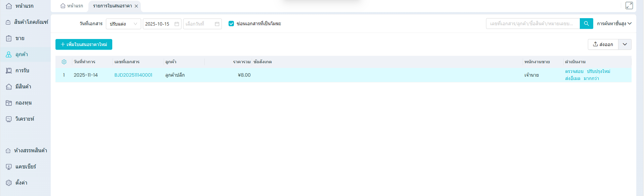Open table column settings gear icon
The height and width of the screenshot is (196, 644).
point(64,62)
